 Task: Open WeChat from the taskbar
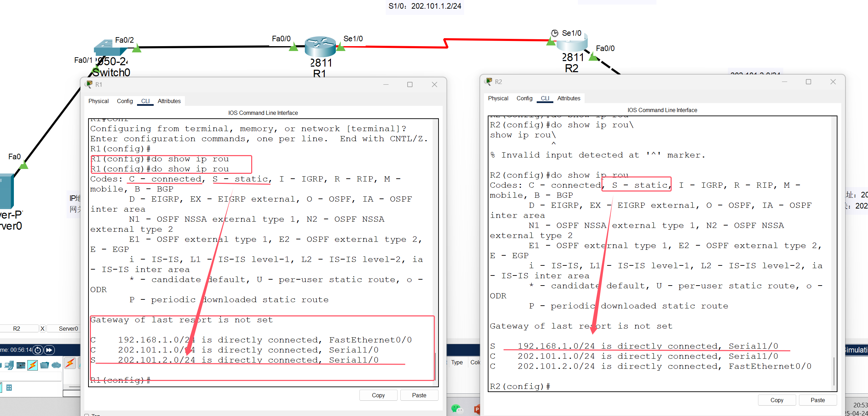click(457, 409)
